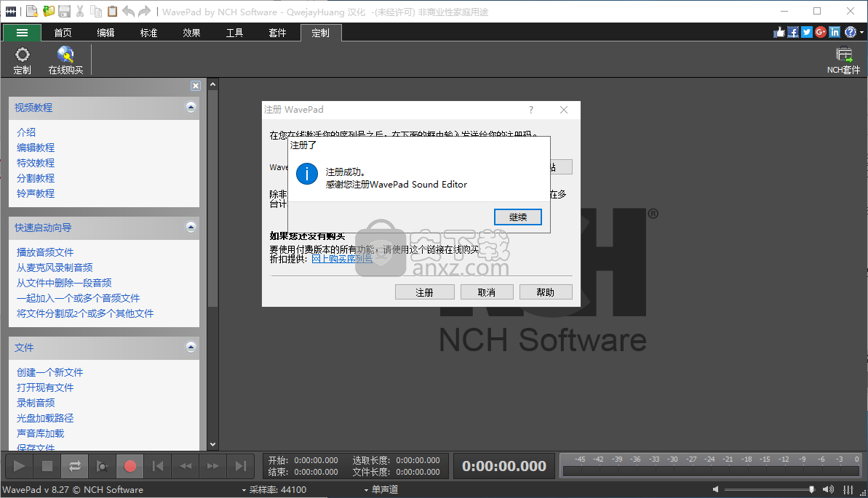Open the 单声道 channel dropdown

pos(381,490)
